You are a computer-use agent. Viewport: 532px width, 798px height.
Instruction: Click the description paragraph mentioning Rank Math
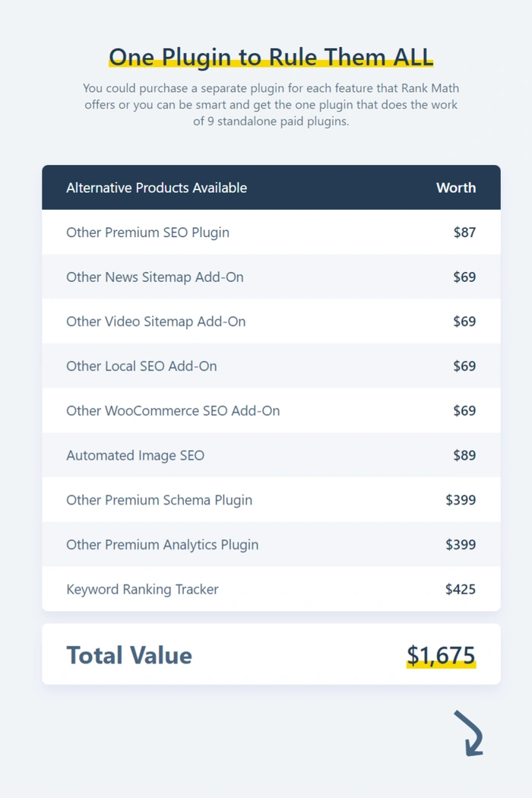coord(271,105)
